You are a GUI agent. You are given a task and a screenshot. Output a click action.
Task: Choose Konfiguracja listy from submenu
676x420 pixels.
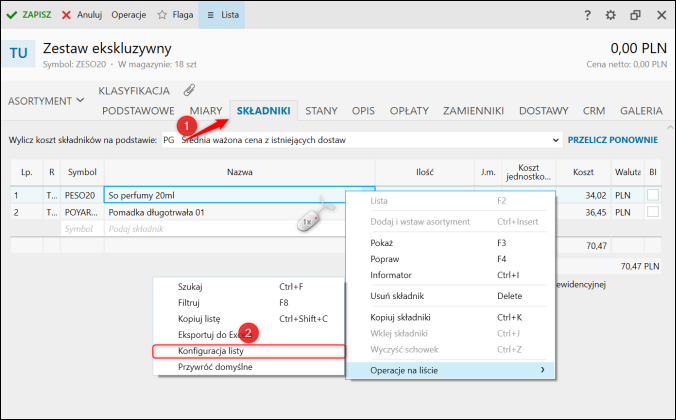249,351
